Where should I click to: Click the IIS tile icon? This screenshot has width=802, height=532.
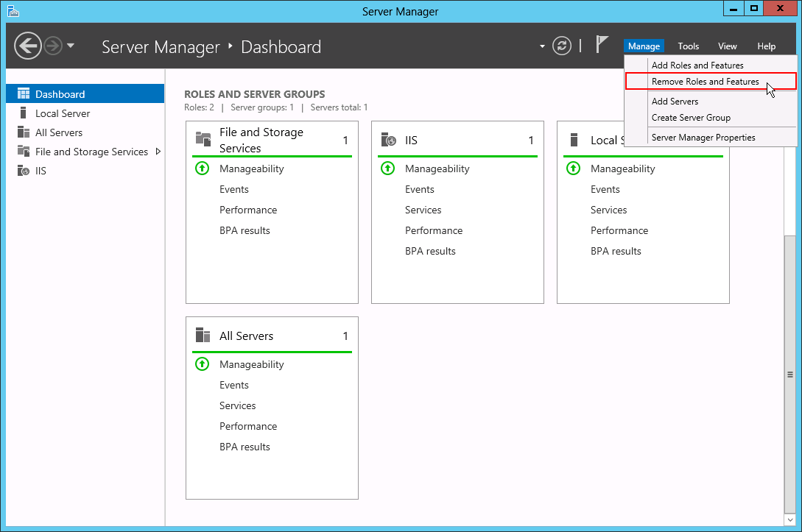point(389,140)
